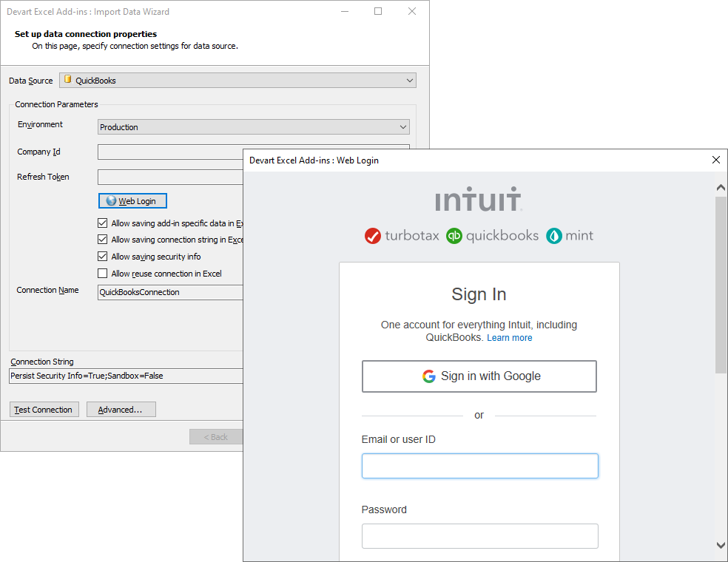
Task: Open Advanced connection settings
Action: click(121, 410)
